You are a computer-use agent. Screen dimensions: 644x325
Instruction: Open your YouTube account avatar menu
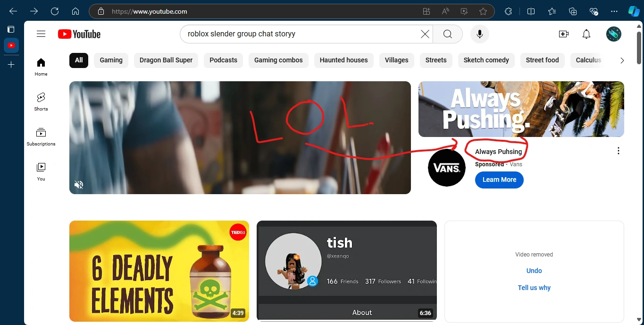[613, 34]
